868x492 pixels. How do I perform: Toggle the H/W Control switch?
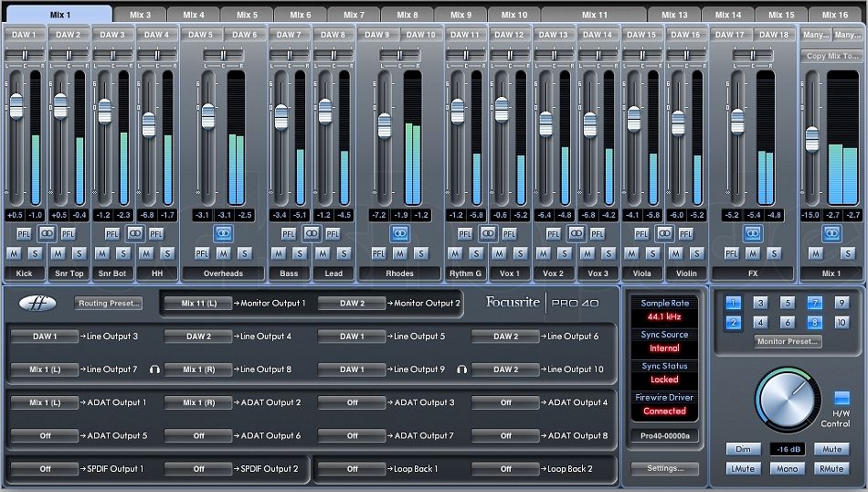tap(842, 399)
